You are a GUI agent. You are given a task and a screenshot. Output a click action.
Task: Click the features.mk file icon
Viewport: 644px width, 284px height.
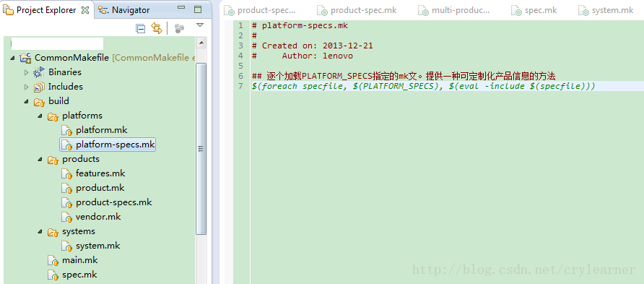[66, 174]
